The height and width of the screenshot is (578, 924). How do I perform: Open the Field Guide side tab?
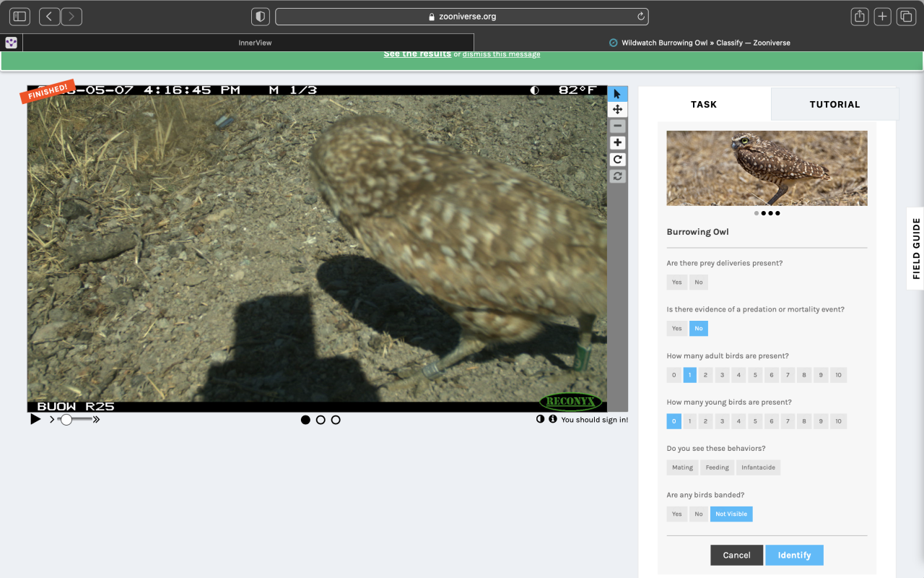(915, 249)
